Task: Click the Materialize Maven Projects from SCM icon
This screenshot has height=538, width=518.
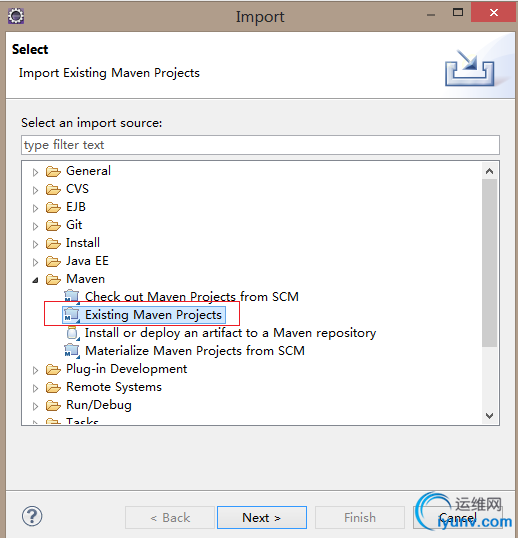Action: 72,351
